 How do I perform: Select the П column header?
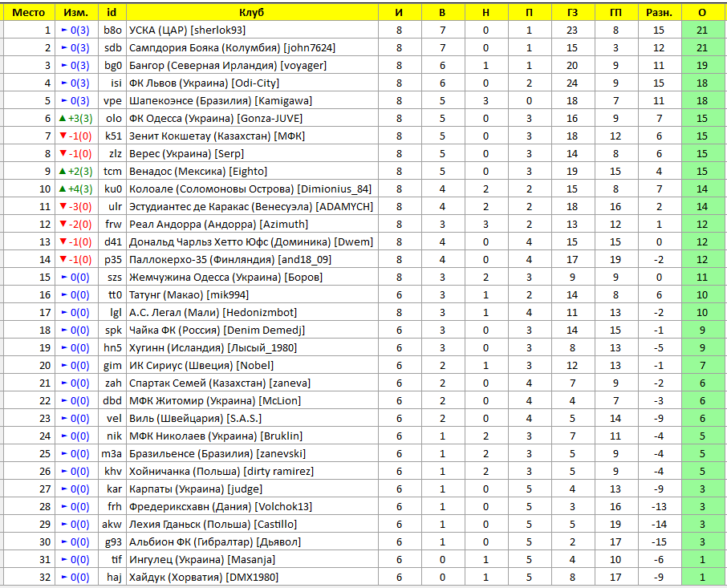(x=530, y=13)
